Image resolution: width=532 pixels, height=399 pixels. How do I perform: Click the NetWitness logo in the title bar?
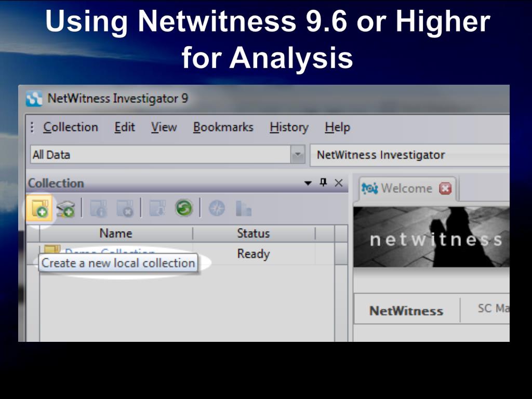click(x=34, y=99)
